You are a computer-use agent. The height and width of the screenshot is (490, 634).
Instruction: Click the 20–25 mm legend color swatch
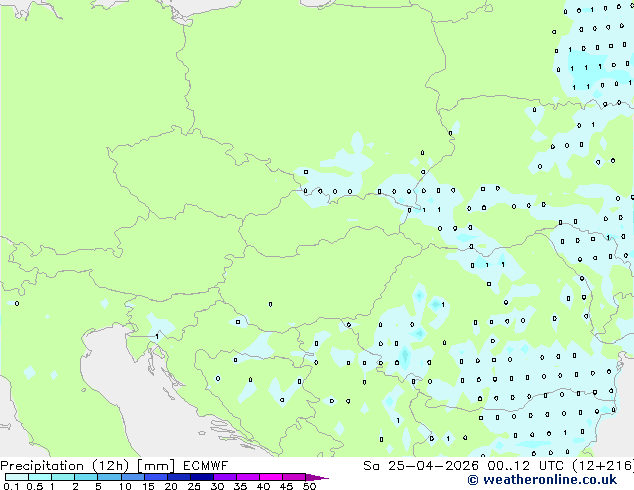(179, 477)
